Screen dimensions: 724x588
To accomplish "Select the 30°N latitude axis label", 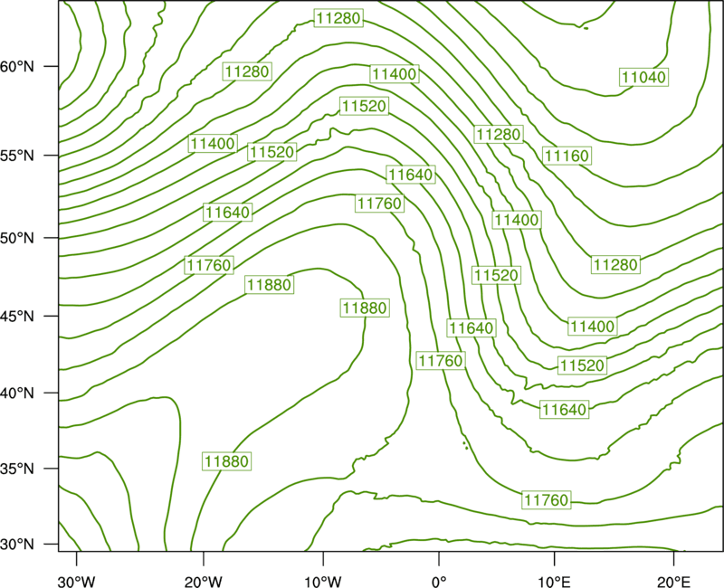I will click(x=17, y=545).
